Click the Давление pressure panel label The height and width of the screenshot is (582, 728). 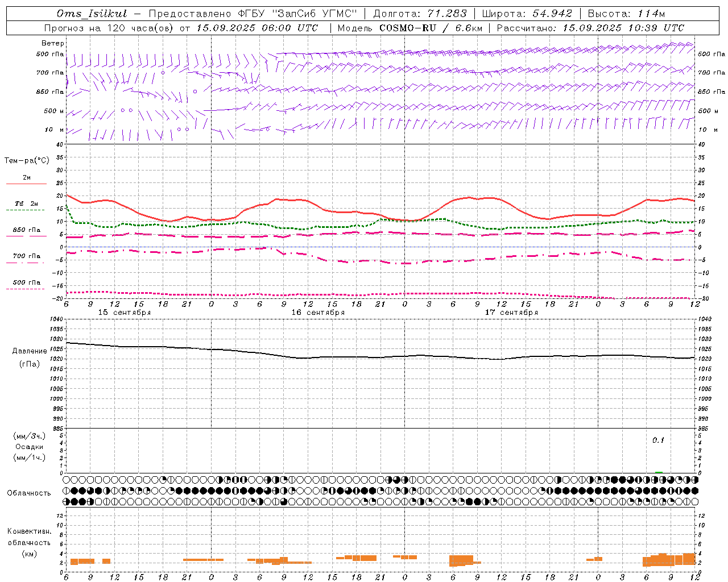[x=30, y=351]
